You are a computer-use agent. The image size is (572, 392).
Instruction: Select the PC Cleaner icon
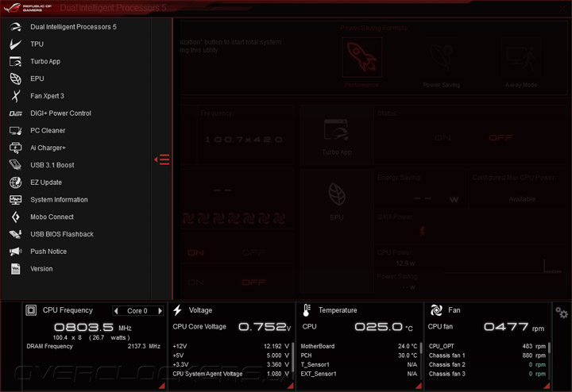15,130
